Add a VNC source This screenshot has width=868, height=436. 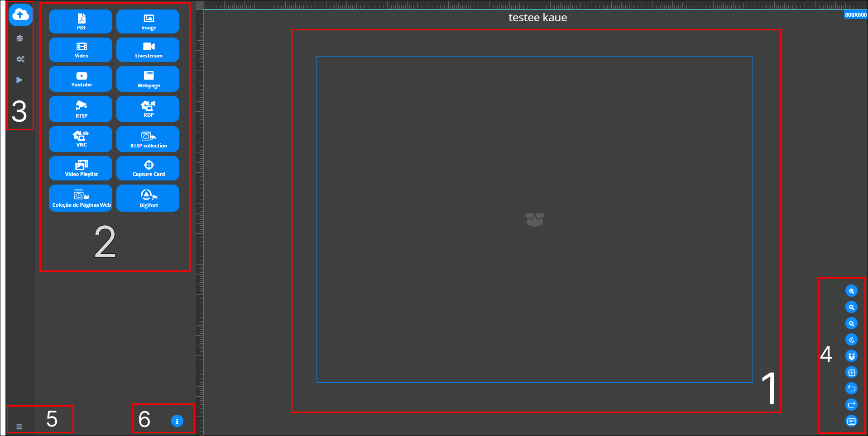[80, 138]
